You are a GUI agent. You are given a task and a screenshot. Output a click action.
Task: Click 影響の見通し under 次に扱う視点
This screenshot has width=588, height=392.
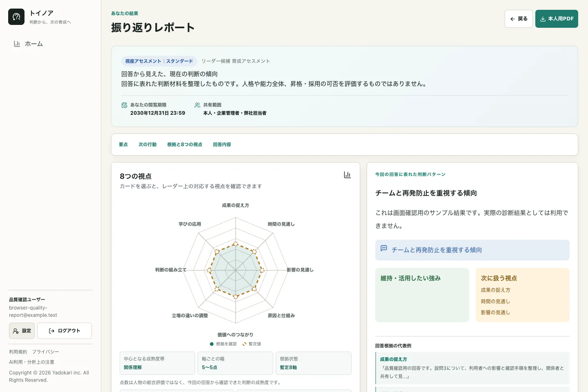(496, 312)
